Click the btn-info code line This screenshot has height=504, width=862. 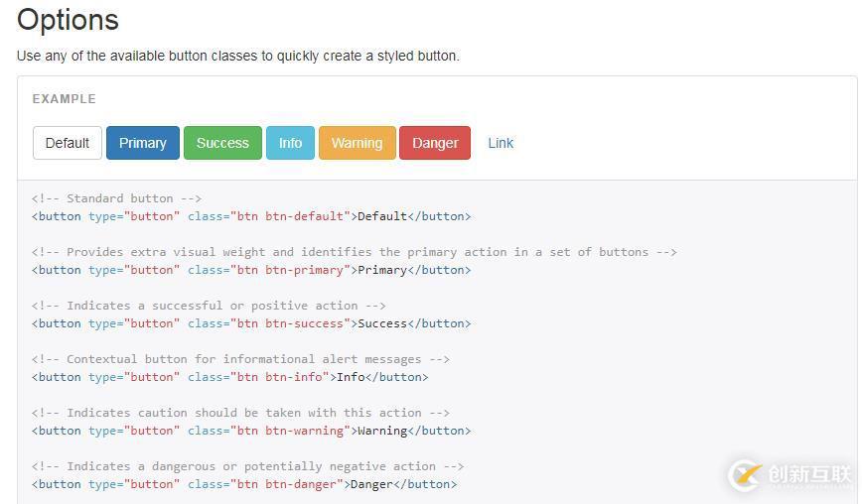pyautogui.click(x=230, y=377)
